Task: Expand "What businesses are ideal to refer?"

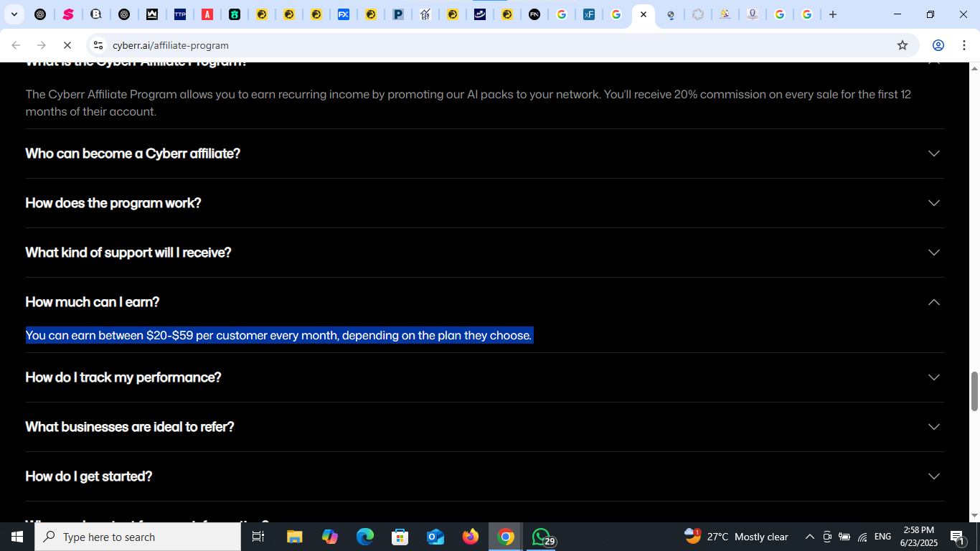Action: (484, 427)
